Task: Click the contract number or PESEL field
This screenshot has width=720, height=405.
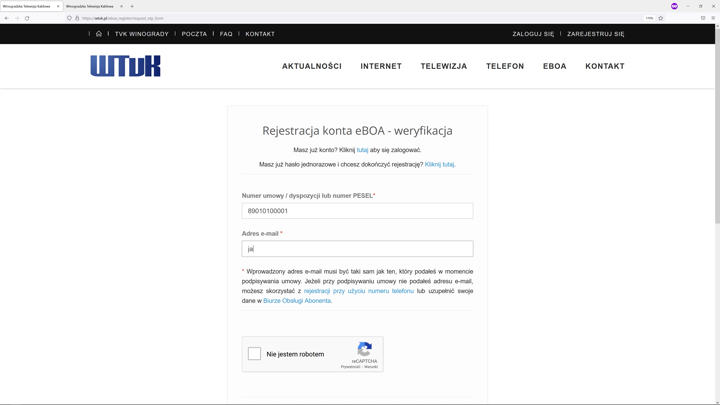Action: click(357, 211)
